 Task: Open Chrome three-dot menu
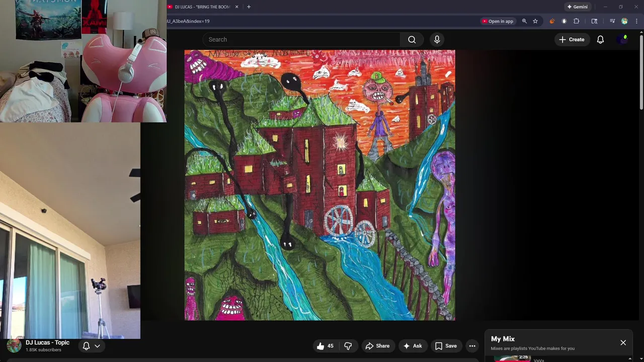636,21
